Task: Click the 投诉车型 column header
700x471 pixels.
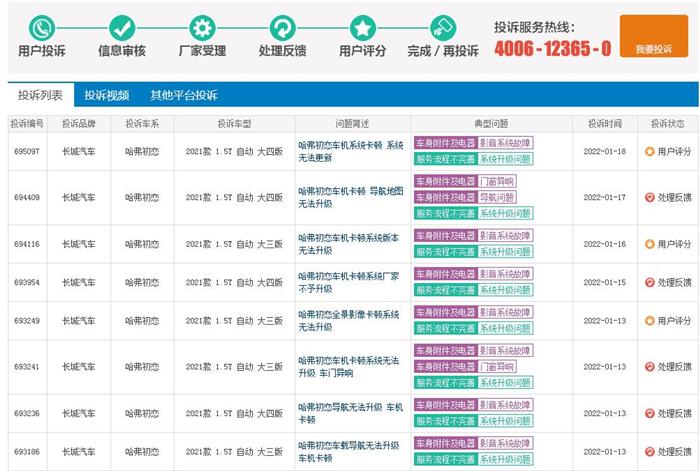Action: [x=234, y=124]
